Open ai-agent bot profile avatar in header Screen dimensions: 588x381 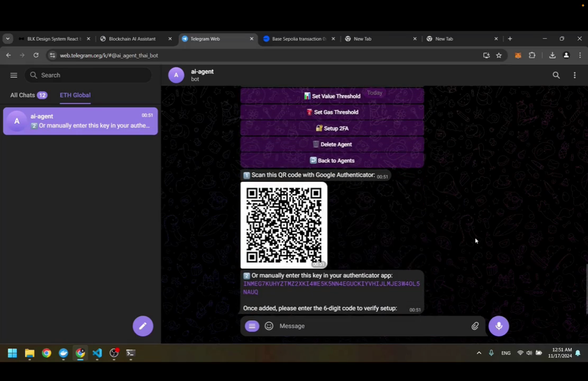[176, 75]
